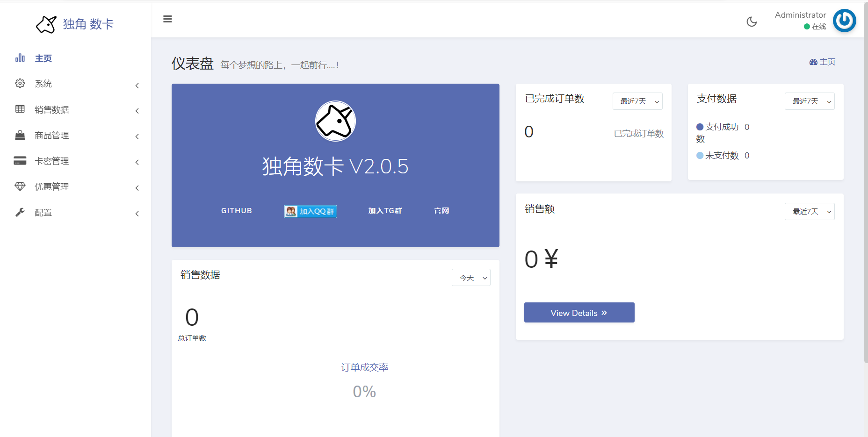Select the 主页 dashboard icon in sidebar

(x=20, y=57)
